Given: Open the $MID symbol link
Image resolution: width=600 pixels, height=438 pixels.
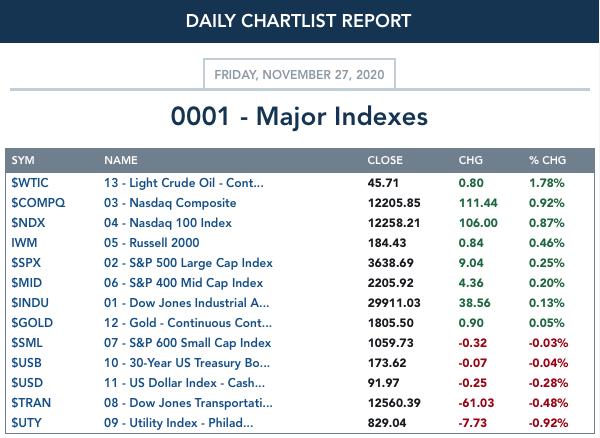Looking at the screenshot, I should tap(26, 283).
